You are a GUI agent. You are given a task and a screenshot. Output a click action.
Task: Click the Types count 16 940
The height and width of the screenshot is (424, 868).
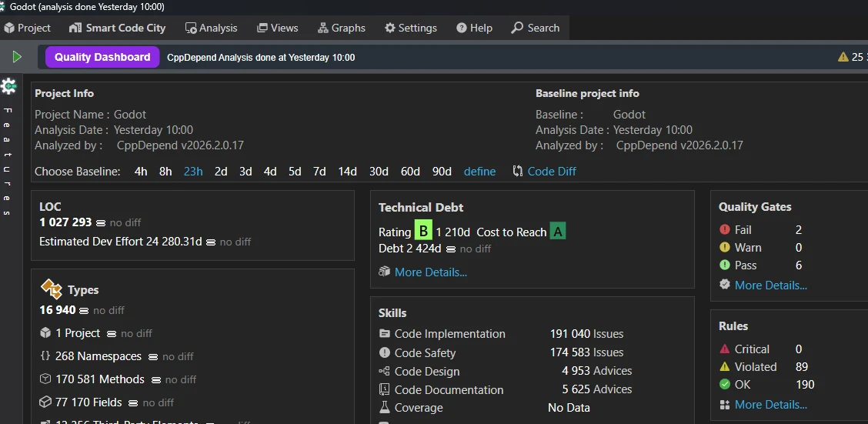click(58, 310)
